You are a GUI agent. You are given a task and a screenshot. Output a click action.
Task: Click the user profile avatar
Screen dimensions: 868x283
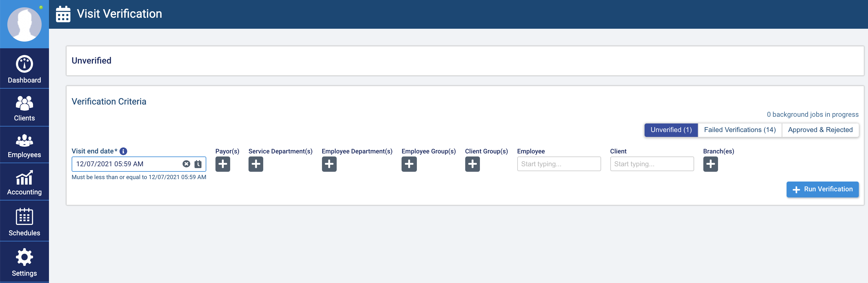24,24
